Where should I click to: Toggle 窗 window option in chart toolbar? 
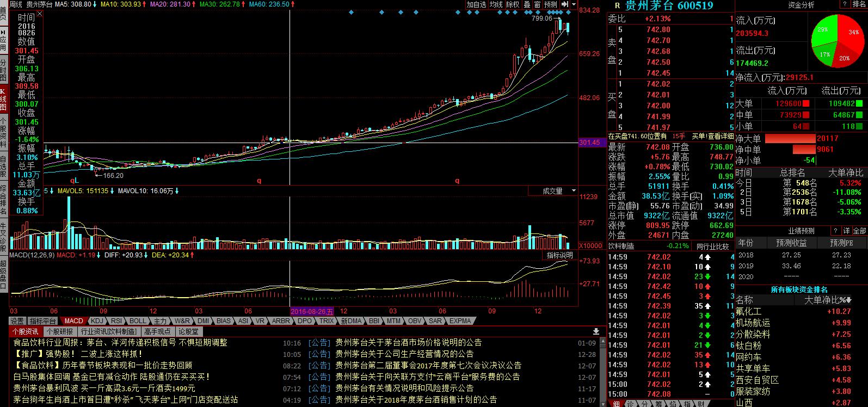(537, 4)
